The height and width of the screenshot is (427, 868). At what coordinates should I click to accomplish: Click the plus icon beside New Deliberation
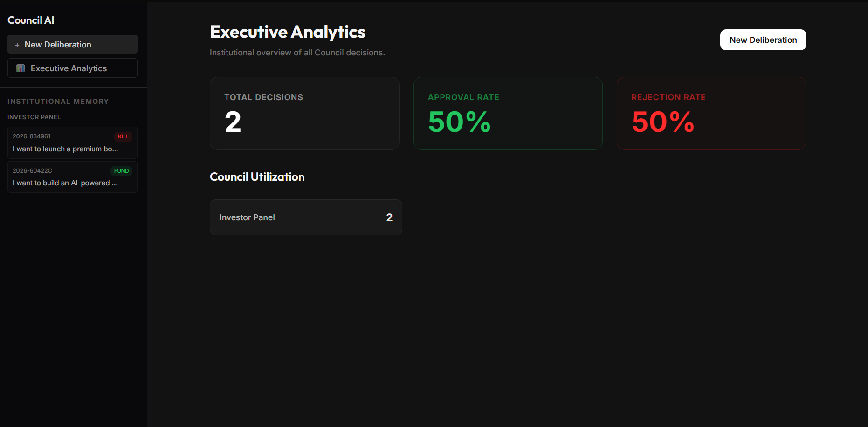[x=17, y=45]
